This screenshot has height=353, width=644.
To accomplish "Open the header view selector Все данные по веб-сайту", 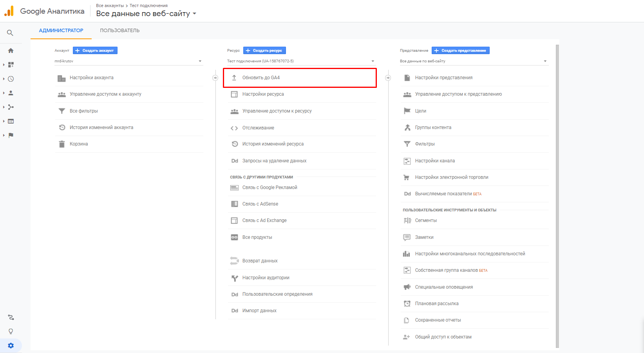I will click(x=146, y=14).
